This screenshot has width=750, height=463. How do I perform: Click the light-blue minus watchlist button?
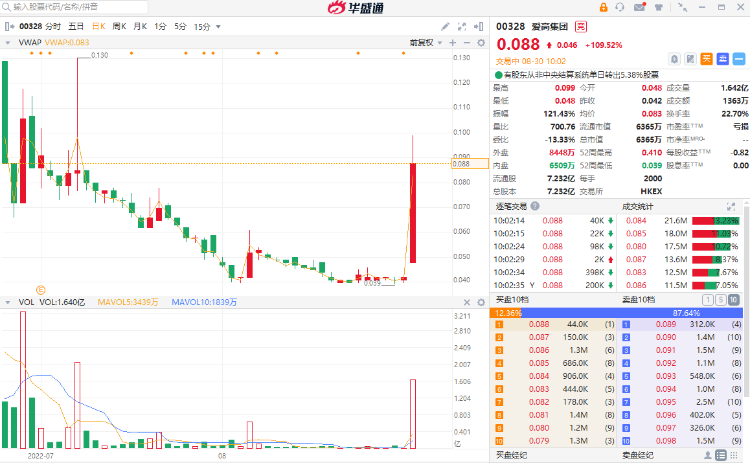pyautogui.click(x=739, y=59)
